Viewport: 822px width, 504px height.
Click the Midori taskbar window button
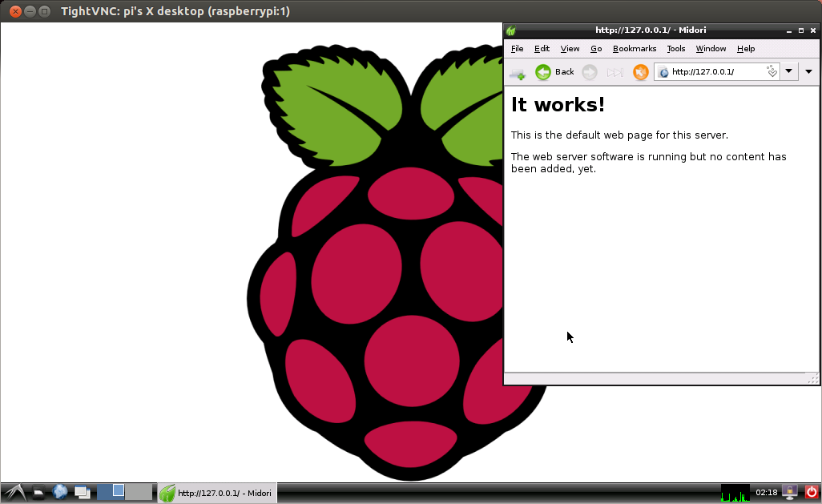[x=216, y=493]
